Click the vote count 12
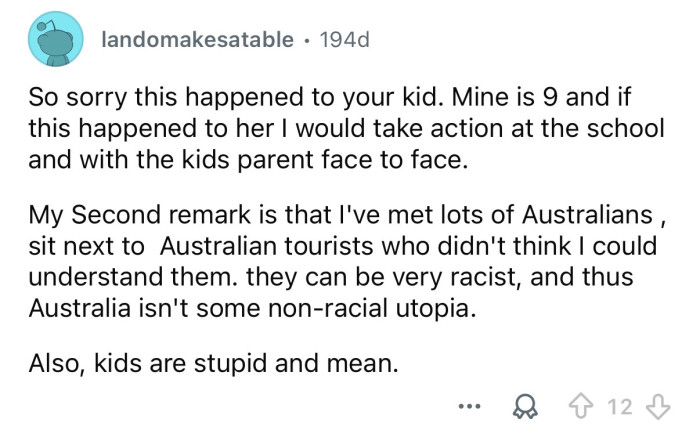This screenshot has height=430, width=700. [x=620, y=405]
